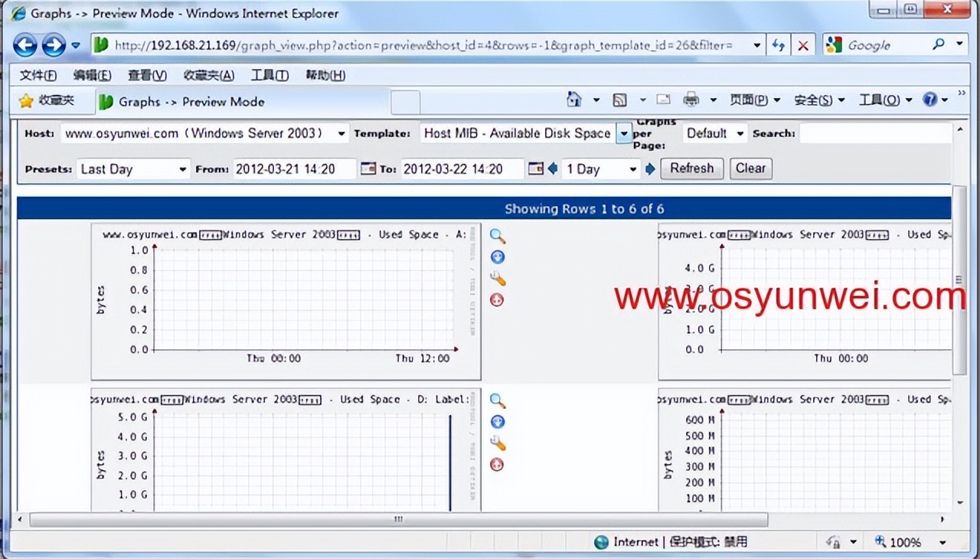Open the calendar picker for the To date
The width and height of the screenshot is (980, 559).
(535, 168)
